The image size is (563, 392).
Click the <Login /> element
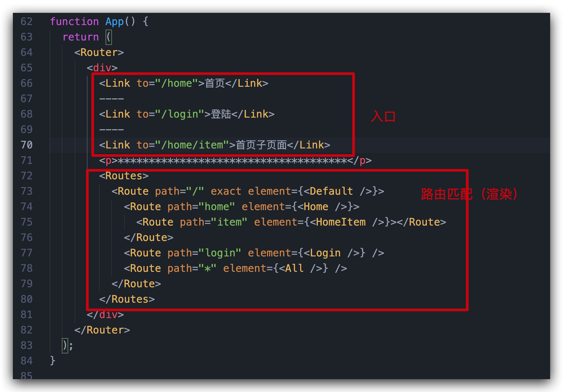(x=331, y=253)
